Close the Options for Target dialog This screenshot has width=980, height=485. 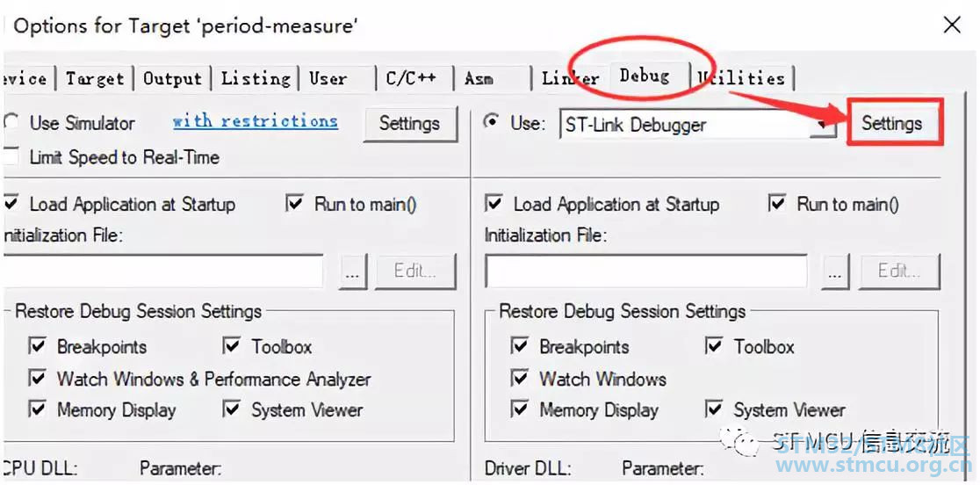952,25
